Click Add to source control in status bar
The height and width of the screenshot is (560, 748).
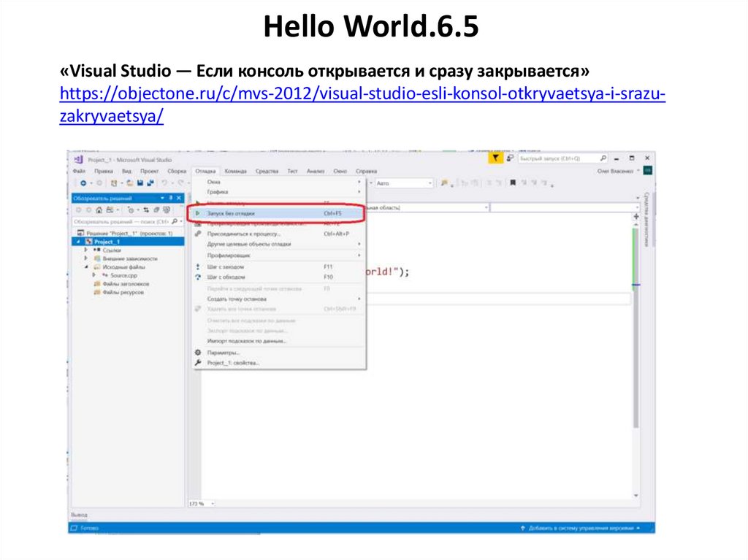(x=580, y=528)
